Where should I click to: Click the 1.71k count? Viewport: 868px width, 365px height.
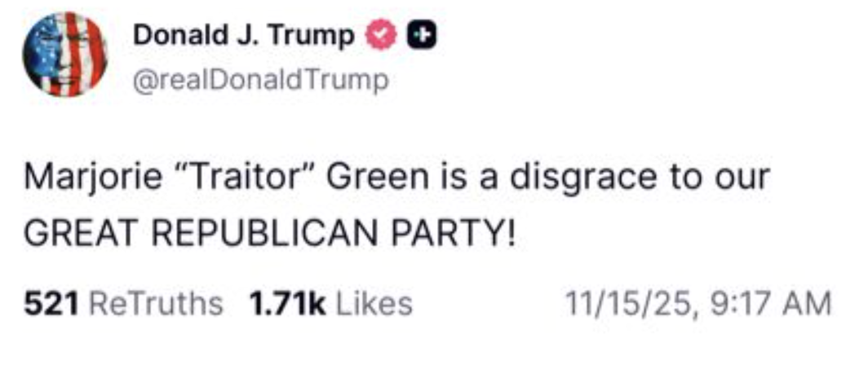point(288,304)
